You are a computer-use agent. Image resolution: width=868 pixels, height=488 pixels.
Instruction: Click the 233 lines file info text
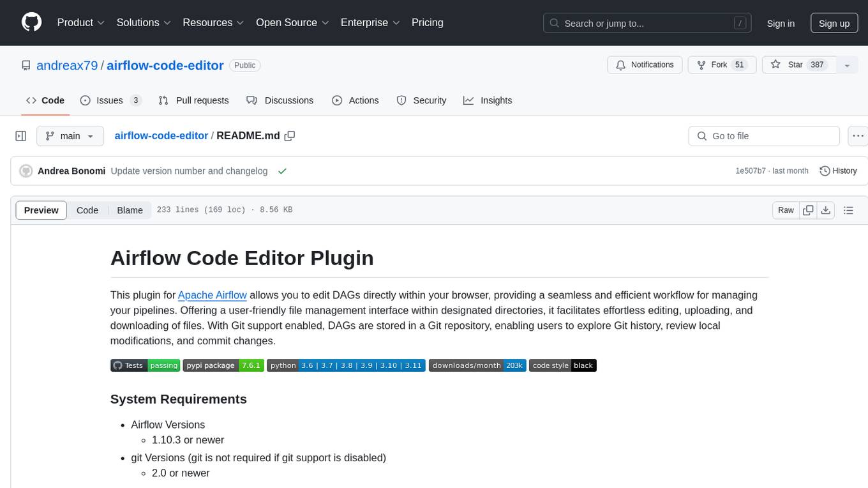click(225, 210)
